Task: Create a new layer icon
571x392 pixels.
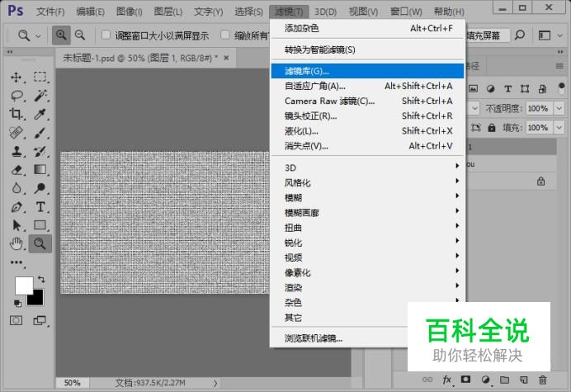Action: 523,380
